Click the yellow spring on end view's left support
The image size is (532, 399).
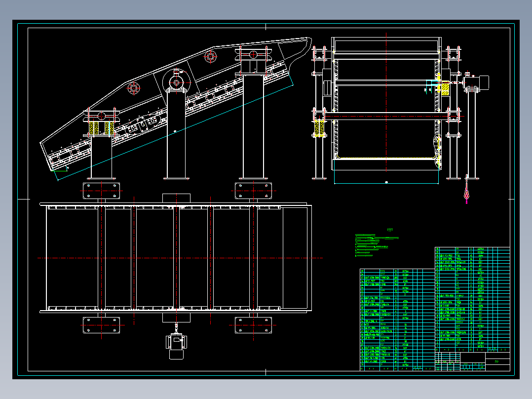(319, 127)
